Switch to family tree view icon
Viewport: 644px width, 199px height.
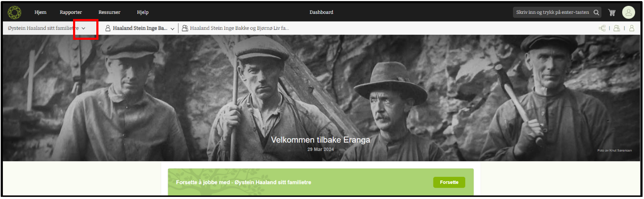[x=602, y=28]
